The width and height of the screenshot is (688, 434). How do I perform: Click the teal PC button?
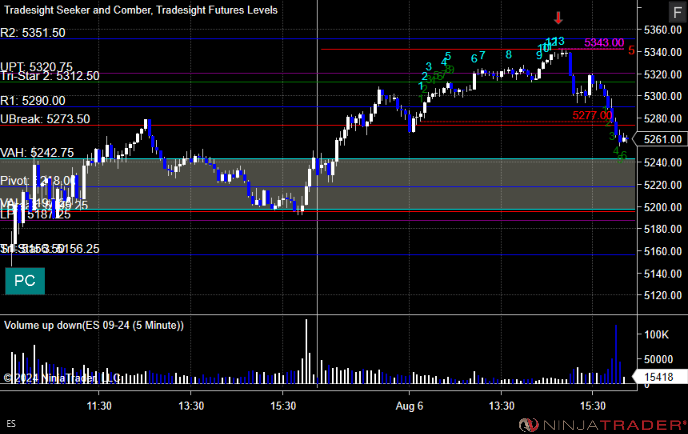coord(25,281)
